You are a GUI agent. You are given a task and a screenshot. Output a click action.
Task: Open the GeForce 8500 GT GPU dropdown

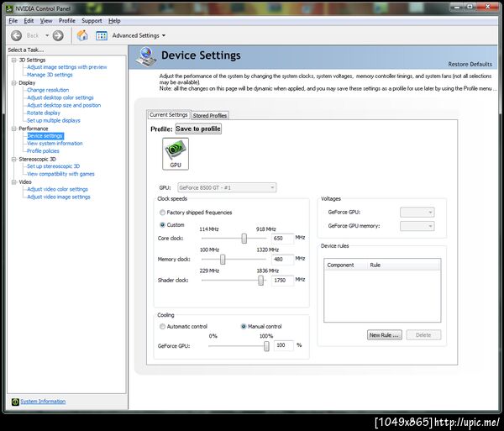227,187
